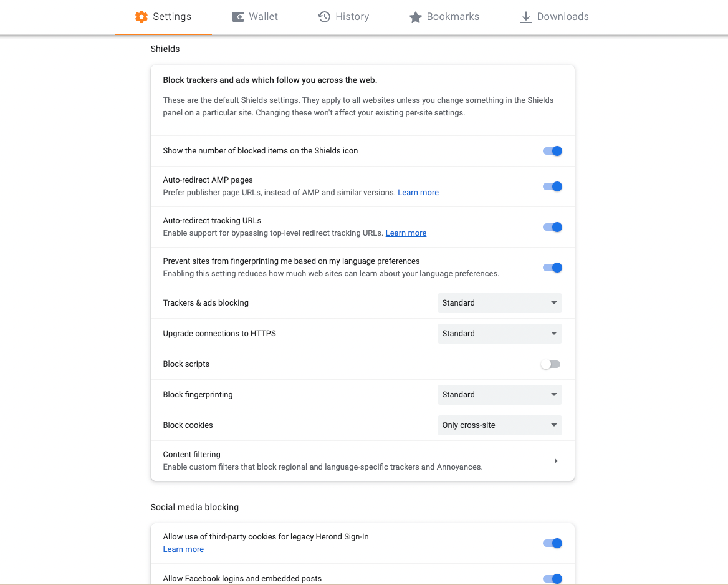Change the Block cookies dropdown setting
Viewport: 728px width, 585px height.
click(x=499, y=425)
